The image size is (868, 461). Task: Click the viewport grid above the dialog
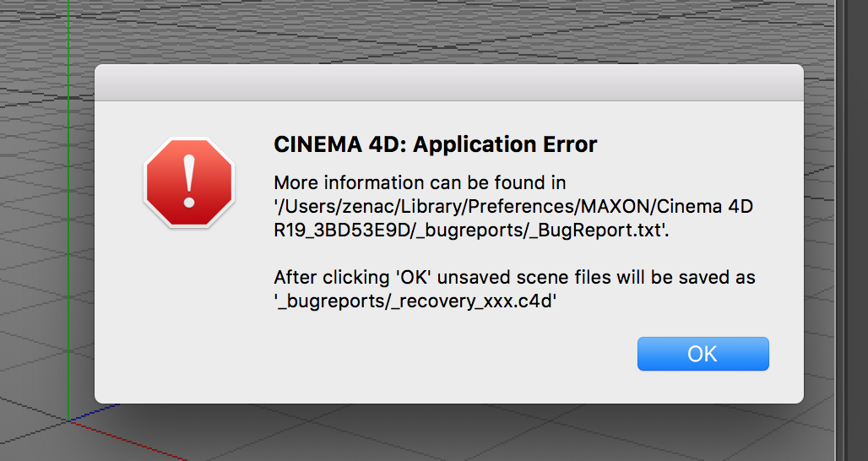pos(422,30)
